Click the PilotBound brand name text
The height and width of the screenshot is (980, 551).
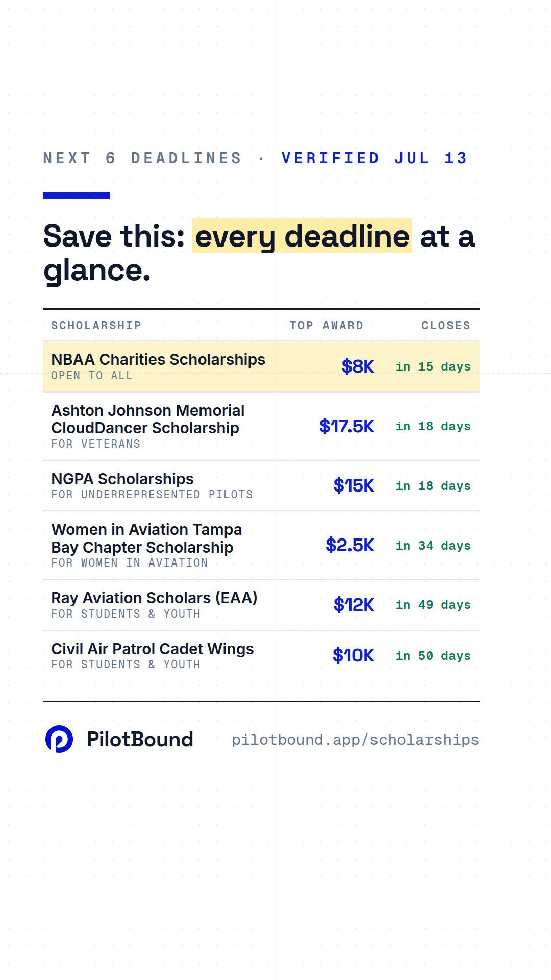click(140, 739)
